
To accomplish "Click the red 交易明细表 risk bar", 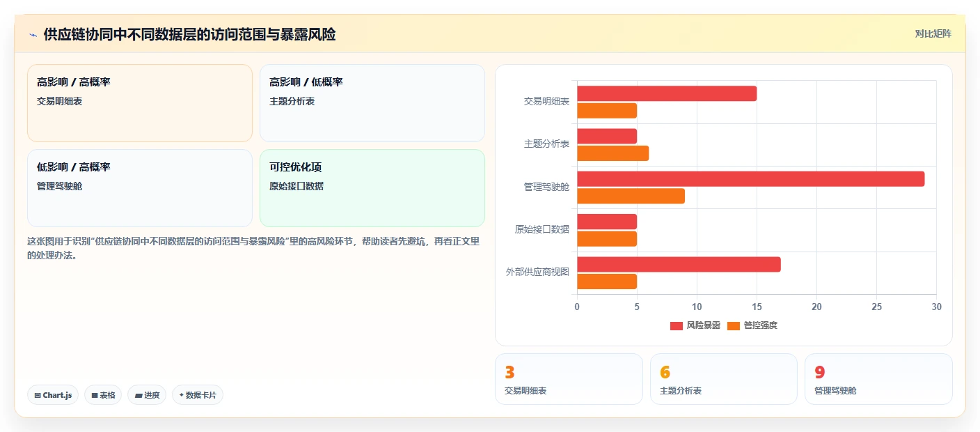I will [667, 93].
